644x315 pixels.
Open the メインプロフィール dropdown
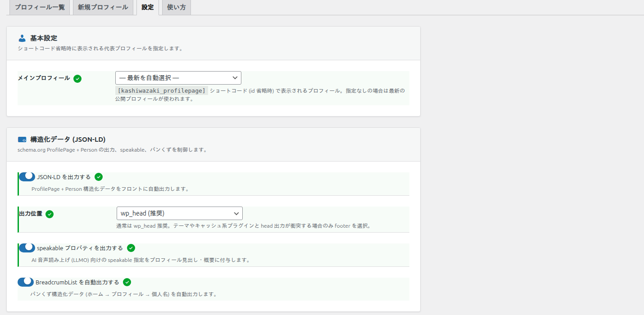[178, 78]
